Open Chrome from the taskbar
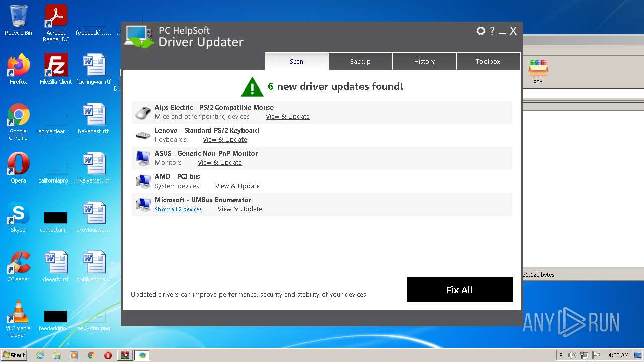This screenshot has width=644, height=362. [91, 355]
